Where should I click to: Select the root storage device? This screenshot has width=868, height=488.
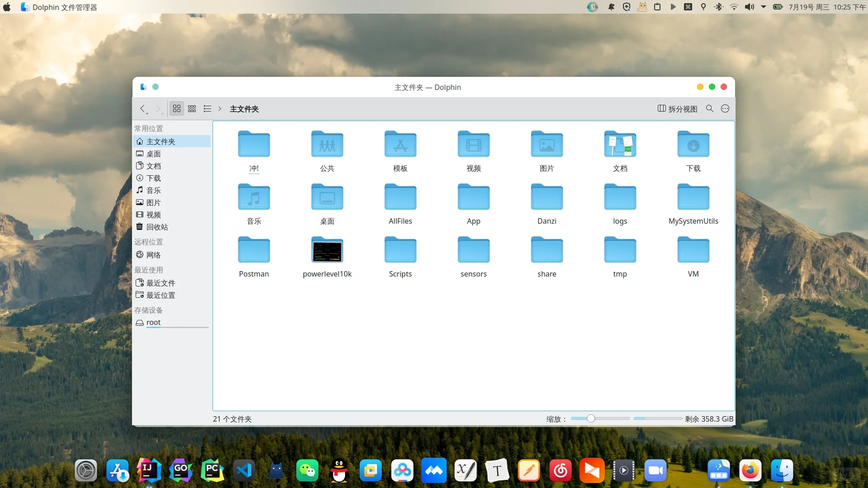(x=154, y=322)
